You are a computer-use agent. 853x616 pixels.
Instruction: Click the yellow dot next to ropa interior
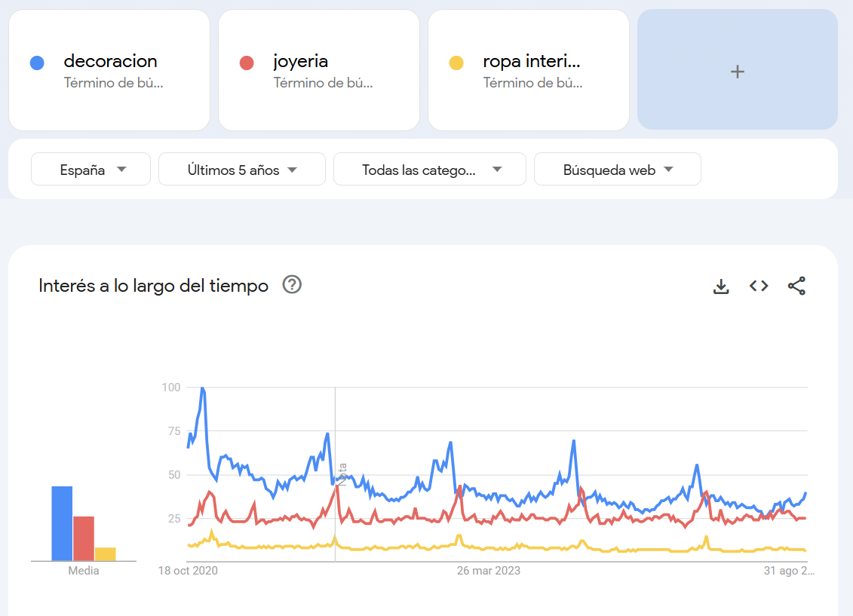[x=456, y=63]
